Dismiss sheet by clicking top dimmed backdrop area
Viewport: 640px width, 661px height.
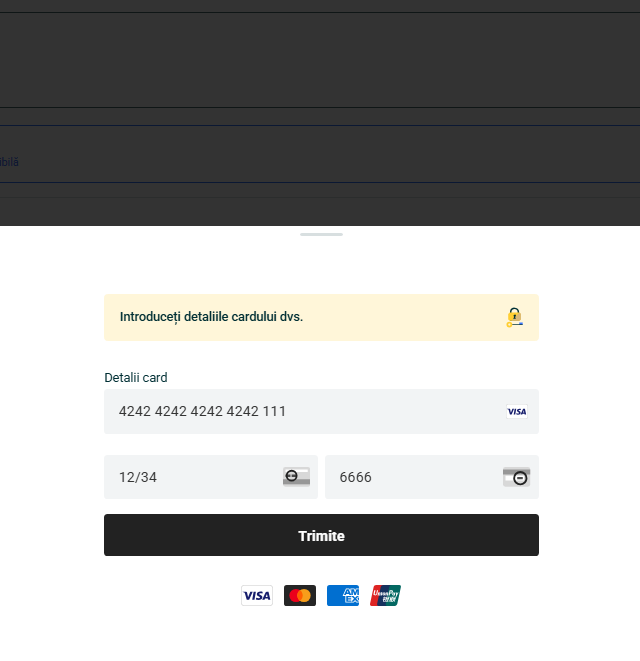(320, 60)
